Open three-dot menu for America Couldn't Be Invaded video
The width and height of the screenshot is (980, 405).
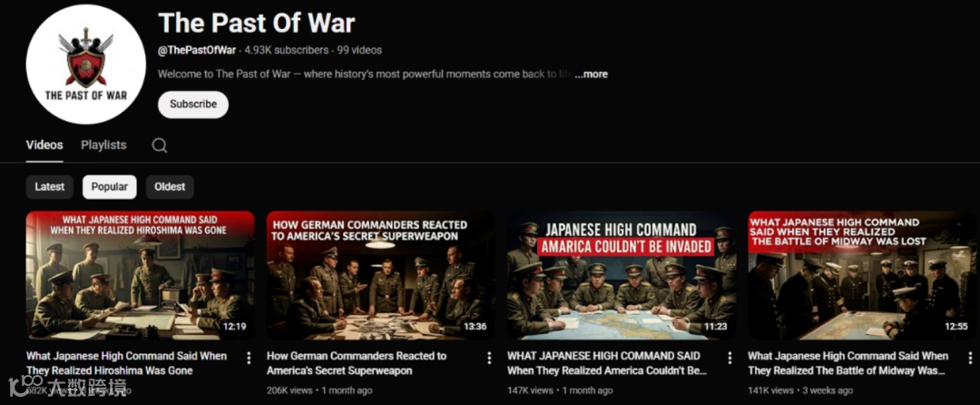pos(730,358)
